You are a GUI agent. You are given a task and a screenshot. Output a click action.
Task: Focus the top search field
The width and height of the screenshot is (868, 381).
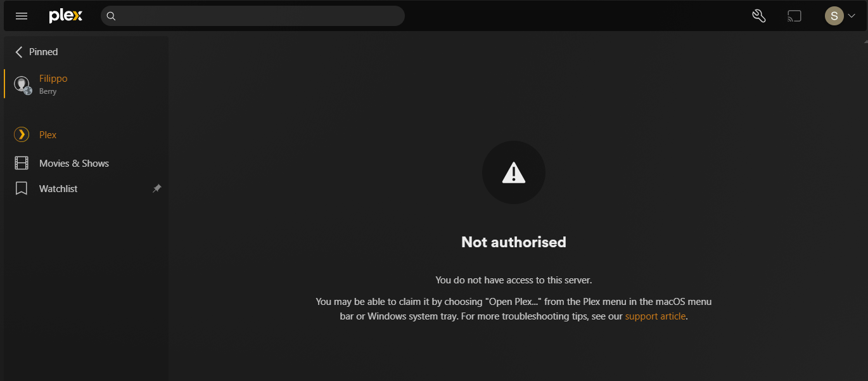(x=252, y=16)
